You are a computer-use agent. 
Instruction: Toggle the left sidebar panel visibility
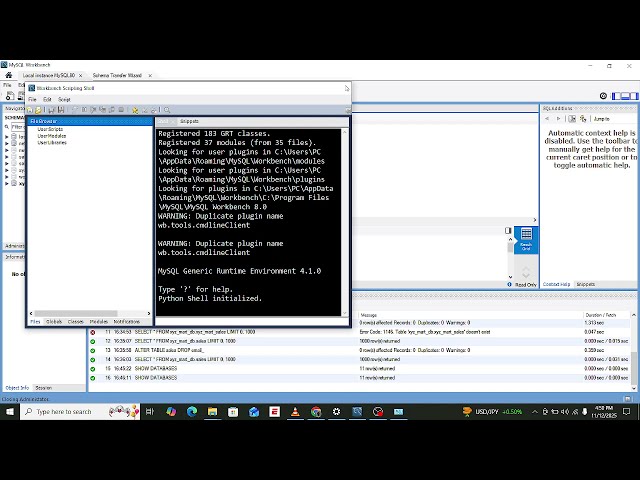click(x=616, y=96)
